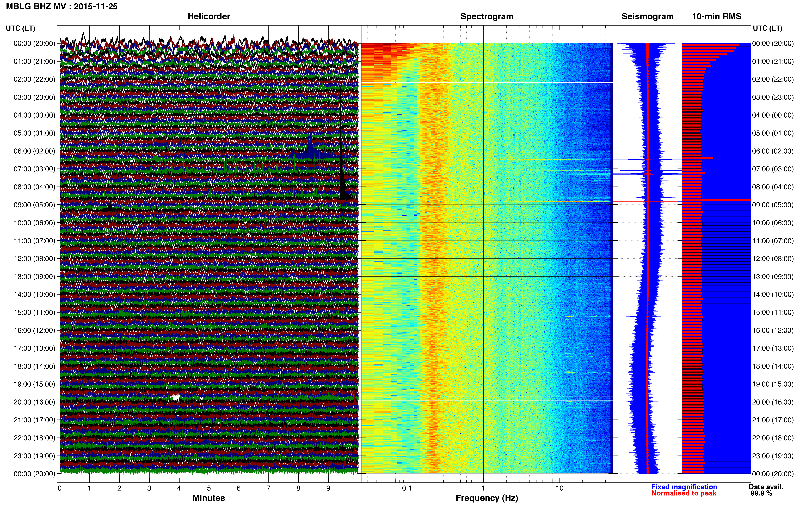Click the "1" tick on Frequency axis
Viewport: 812px width, 508px height.
(x=483, y=488)
